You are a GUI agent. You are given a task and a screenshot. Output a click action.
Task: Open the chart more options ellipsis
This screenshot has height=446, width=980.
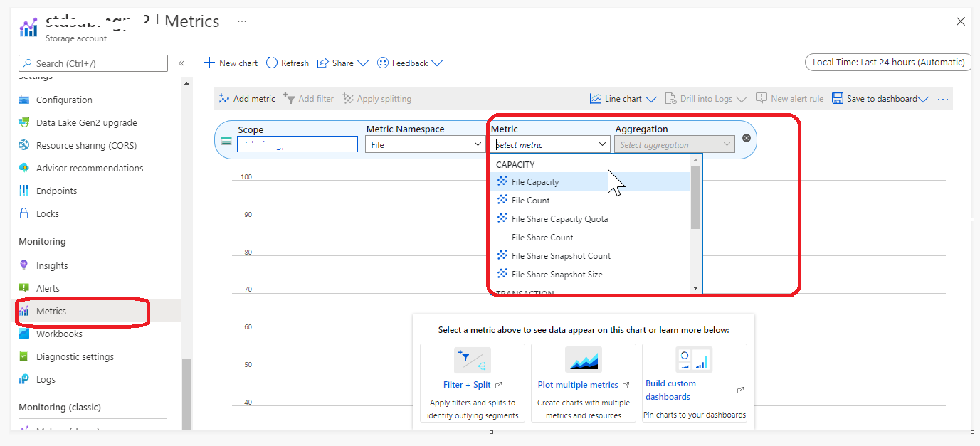943,100
